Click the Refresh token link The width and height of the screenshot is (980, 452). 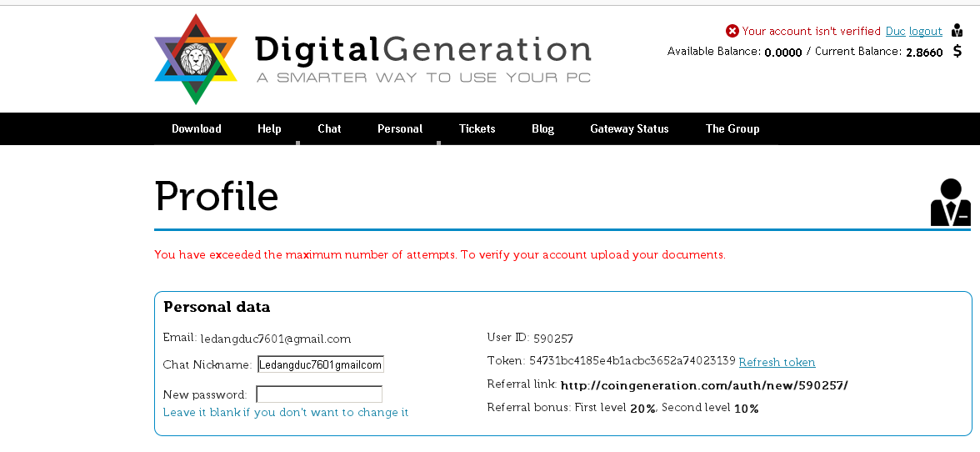click(x=777, y=362)
